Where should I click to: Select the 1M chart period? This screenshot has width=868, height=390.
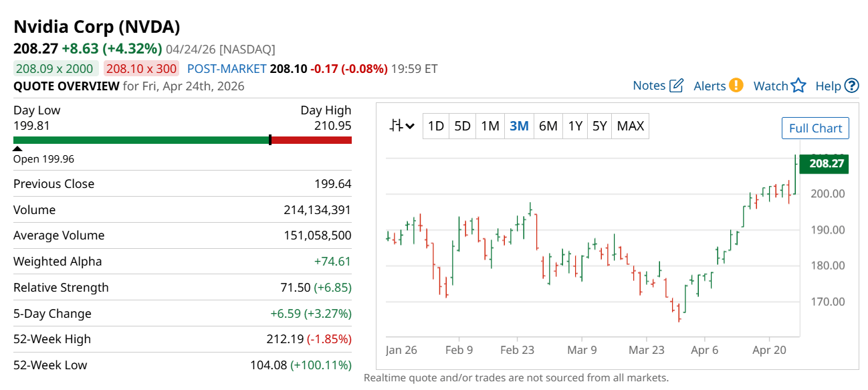490,126
